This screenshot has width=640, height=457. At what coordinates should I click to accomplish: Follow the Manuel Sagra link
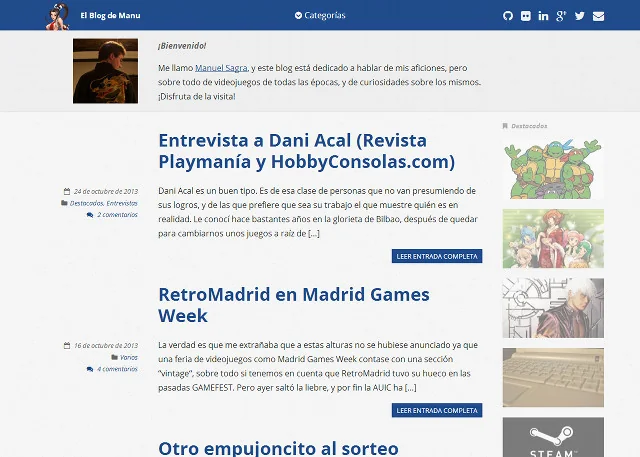coord(221,68)
